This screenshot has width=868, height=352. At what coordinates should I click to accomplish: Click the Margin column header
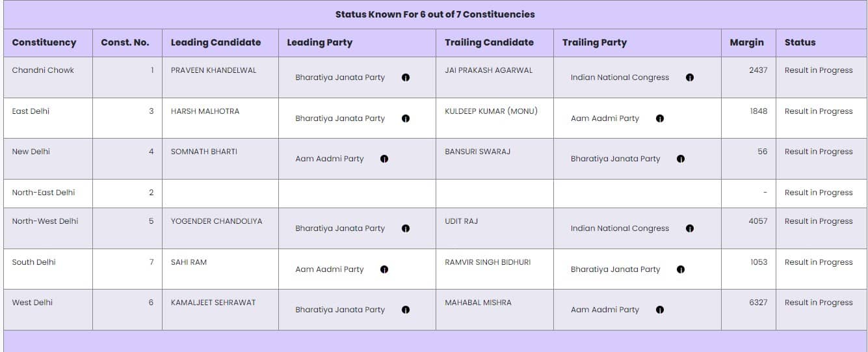746,42
